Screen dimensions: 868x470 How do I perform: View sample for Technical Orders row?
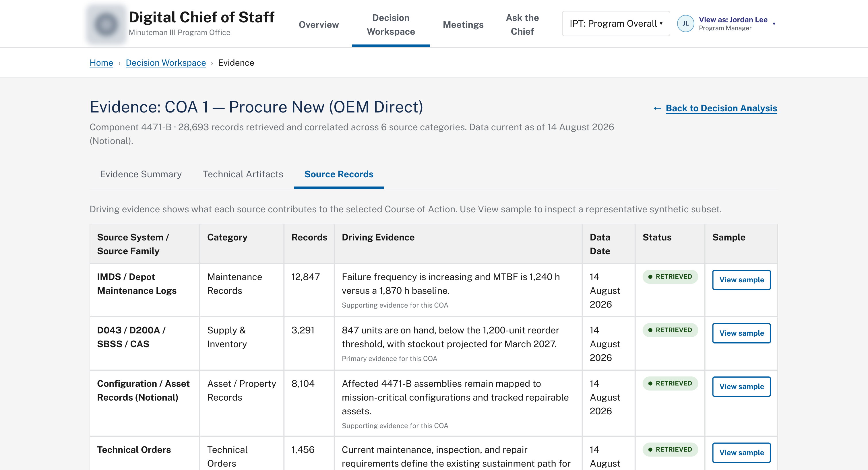tap(741, 452)
